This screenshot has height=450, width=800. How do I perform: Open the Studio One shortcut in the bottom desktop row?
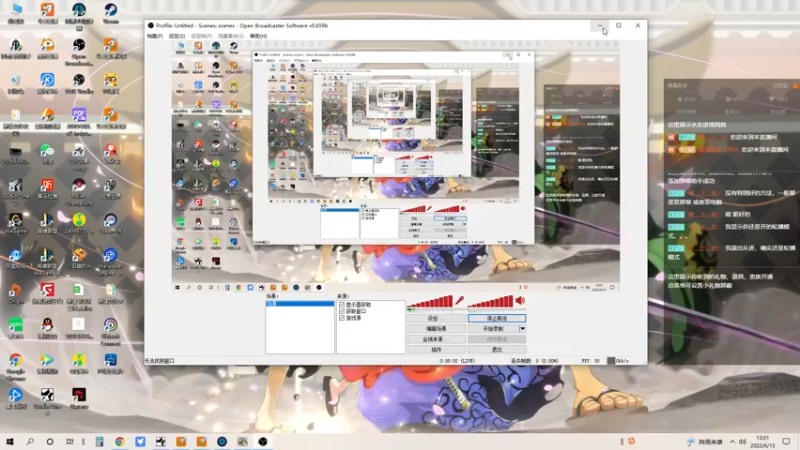[47, 401]
